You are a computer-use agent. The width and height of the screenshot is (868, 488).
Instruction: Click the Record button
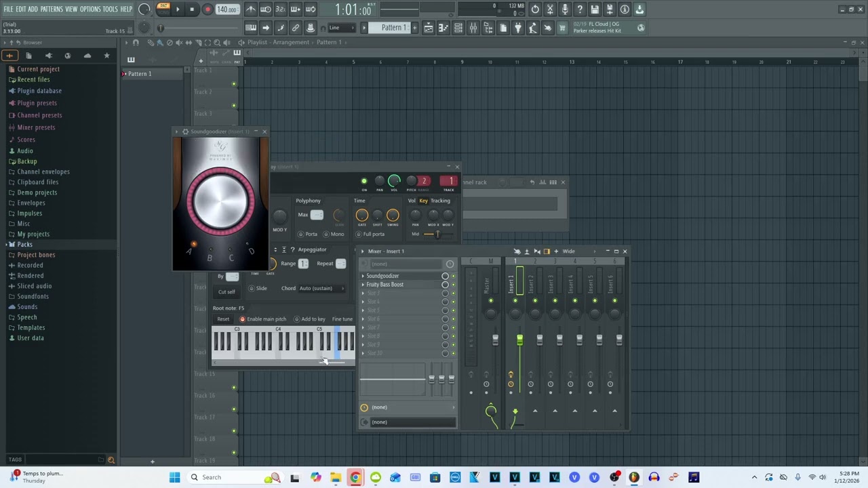point(208,9)
